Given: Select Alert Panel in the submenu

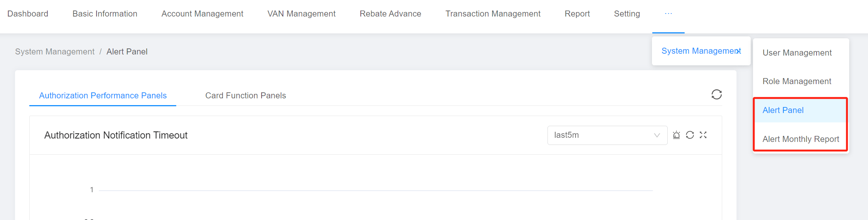Looking at the screenshot, I should click(x=783, y=110).
